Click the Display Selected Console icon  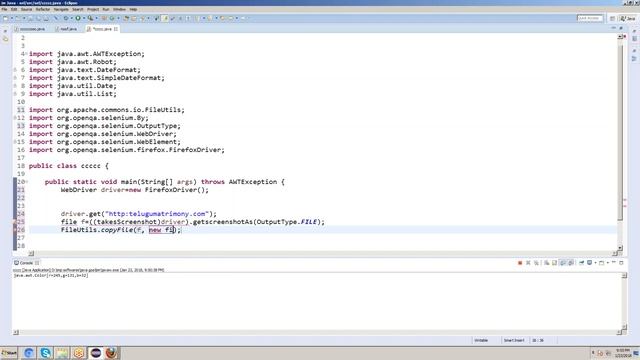pyautogui.click(x=589, y=263)
